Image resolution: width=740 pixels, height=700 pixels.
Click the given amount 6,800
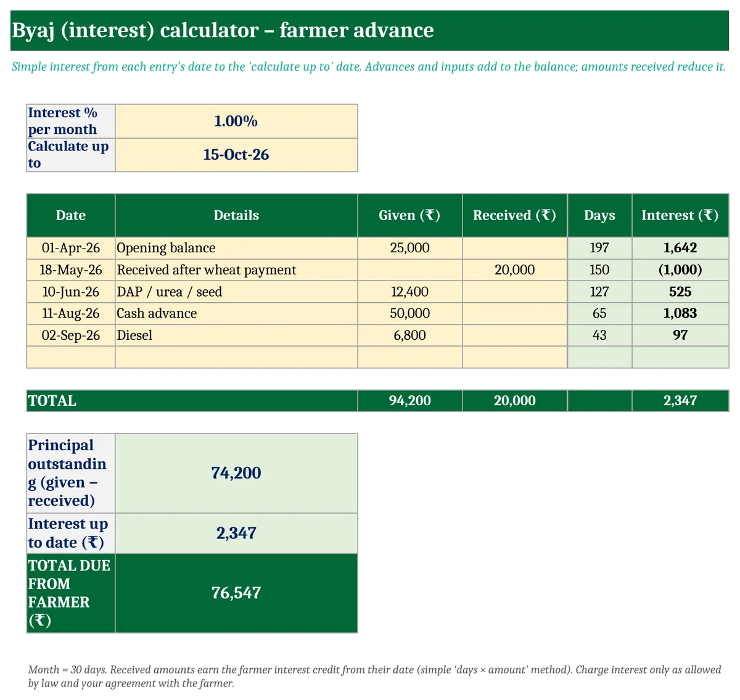coord(410,336)
